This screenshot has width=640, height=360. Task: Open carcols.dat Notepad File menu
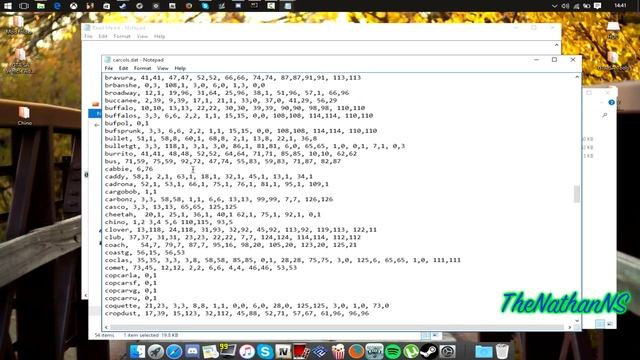click(x=109, y=68)
